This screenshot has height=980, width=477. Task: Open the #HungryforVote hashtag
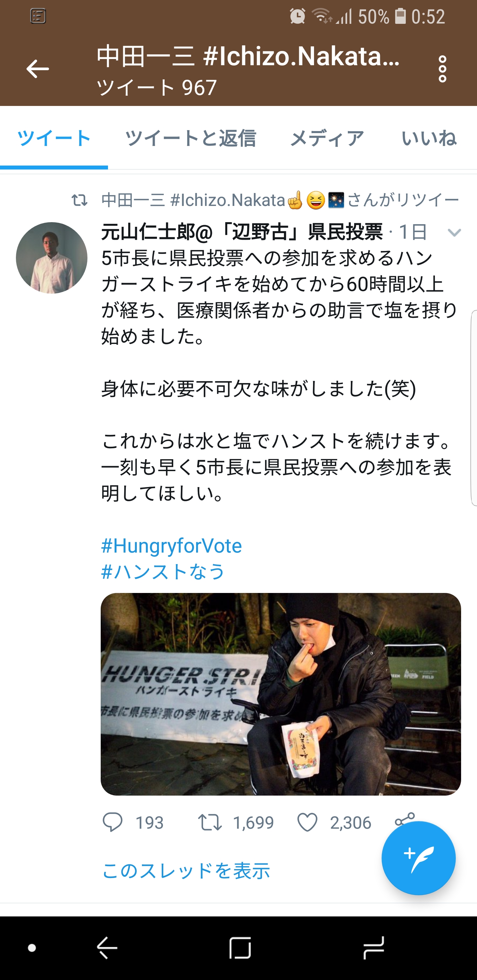(171, 546)
